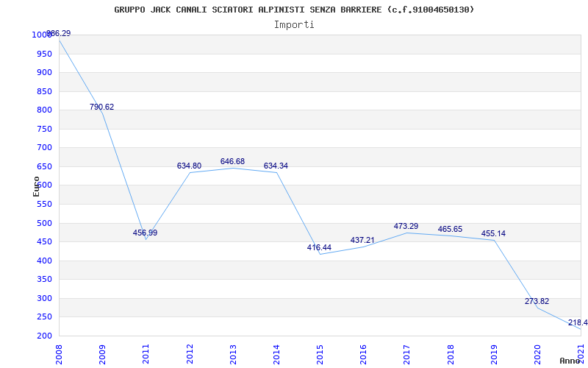Click the 2020 year axis label

tap(538, 355)
